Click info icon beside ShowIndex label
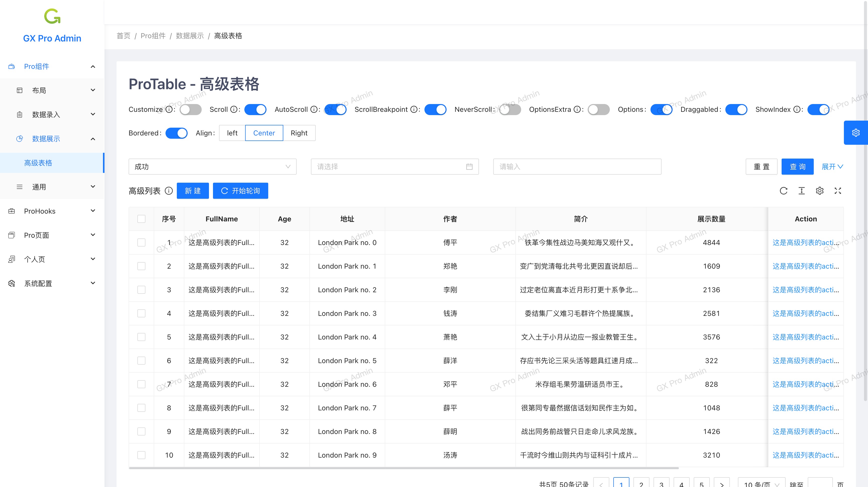This screenshot has height=487, width=868. pos(797,109)
